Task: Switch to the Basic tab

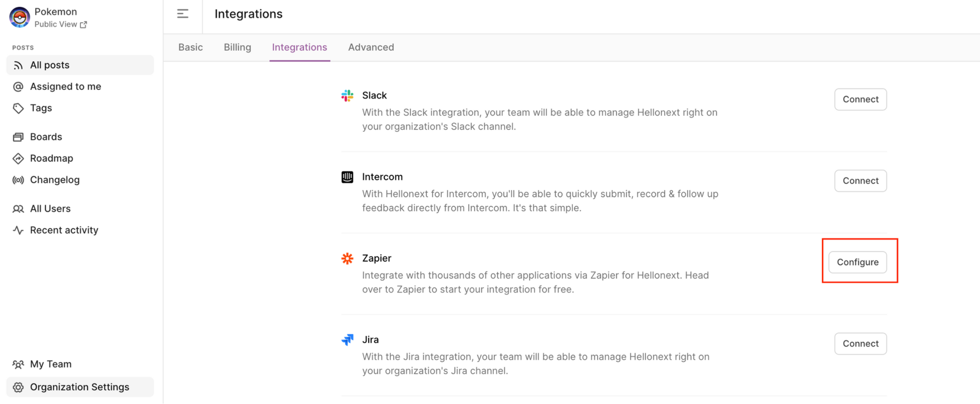Action: click(190, 47)
